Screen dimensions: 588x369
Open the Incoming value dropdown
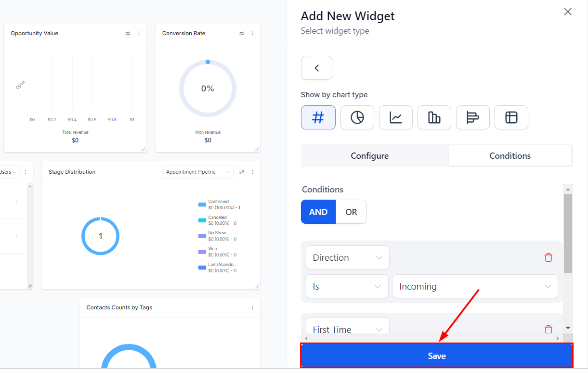475,286
